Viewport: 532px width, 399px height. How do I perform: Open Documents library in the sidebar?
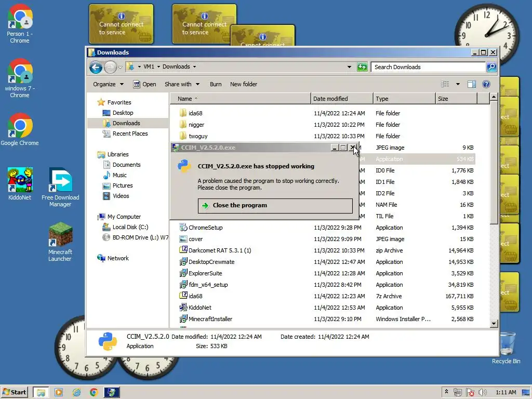tap(122, 165)
